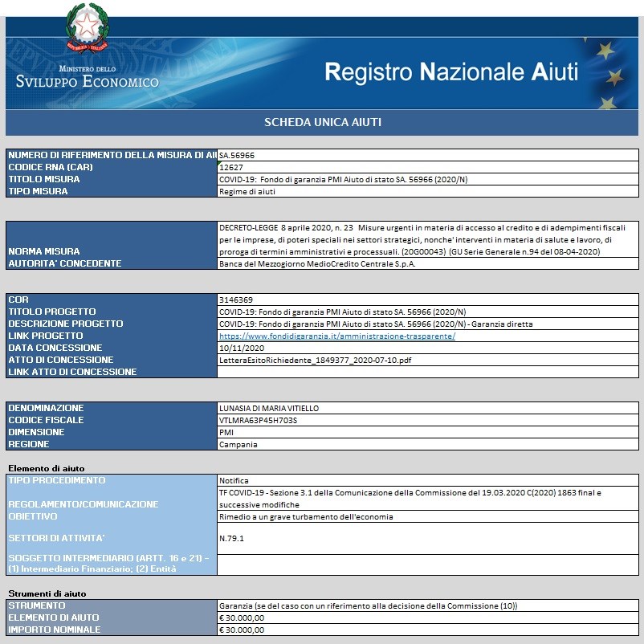Click the 'TIPO PROCEDIMENTO' label

point(57,480)
